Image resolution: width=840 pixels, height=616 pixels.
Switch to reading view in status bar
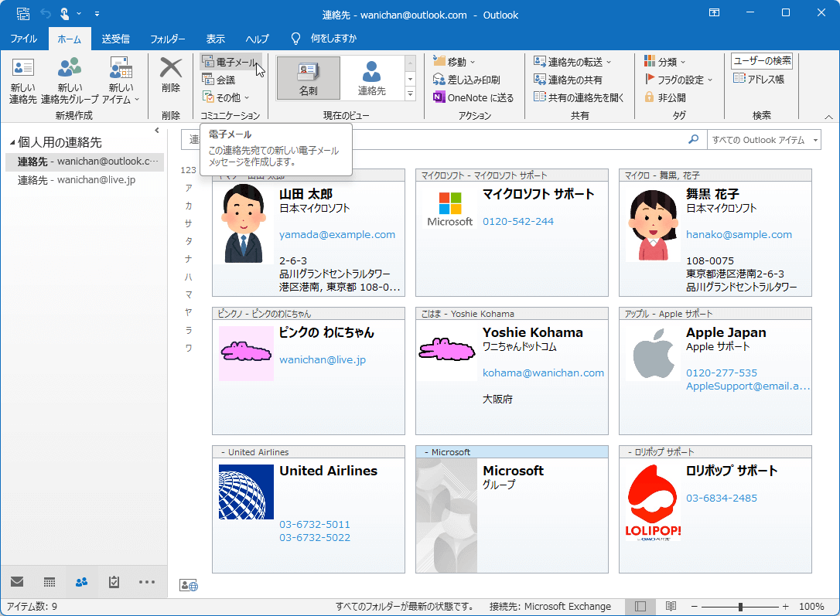tap(670, 607)
